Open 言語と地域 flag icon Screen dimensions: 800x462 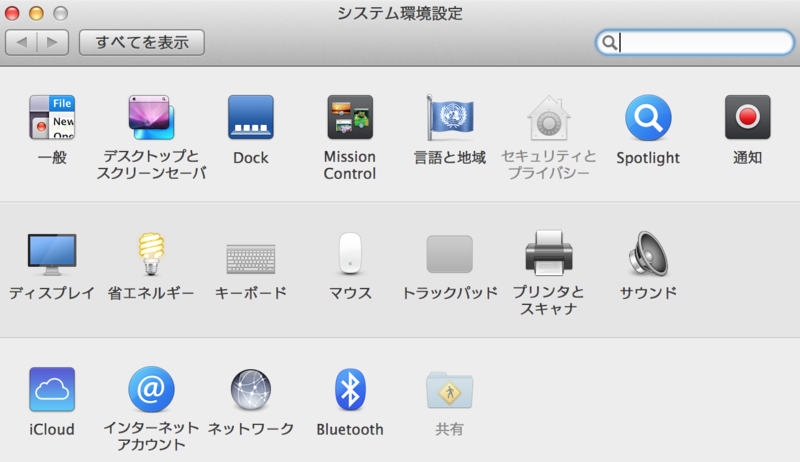[x=449, y=117]
